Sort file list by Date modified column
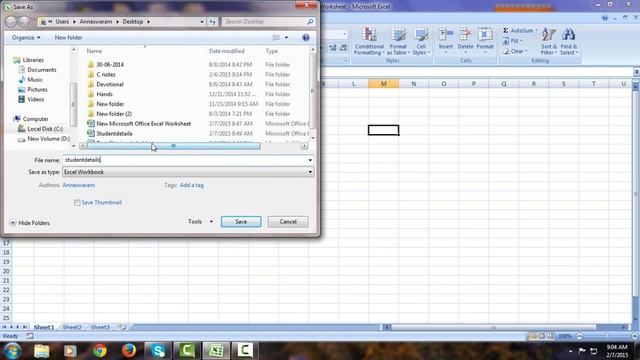The height and width of the screenshot is (360, 640). [x=227, y=51]
